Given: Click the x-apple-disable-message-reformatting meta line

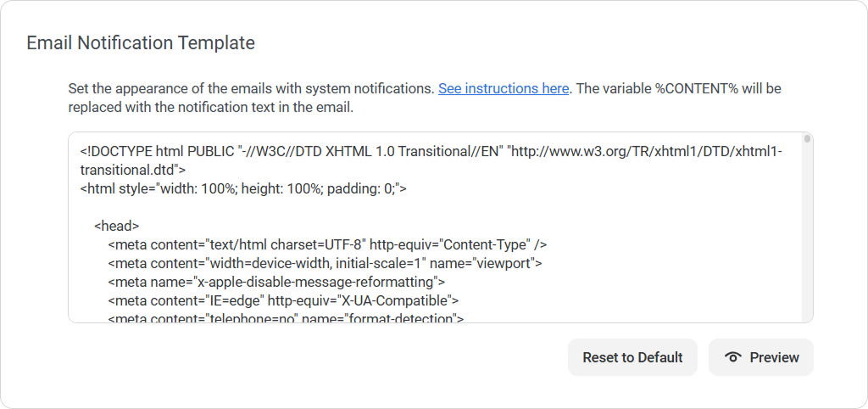Looking at the screenshot, I should pos(276,282).
